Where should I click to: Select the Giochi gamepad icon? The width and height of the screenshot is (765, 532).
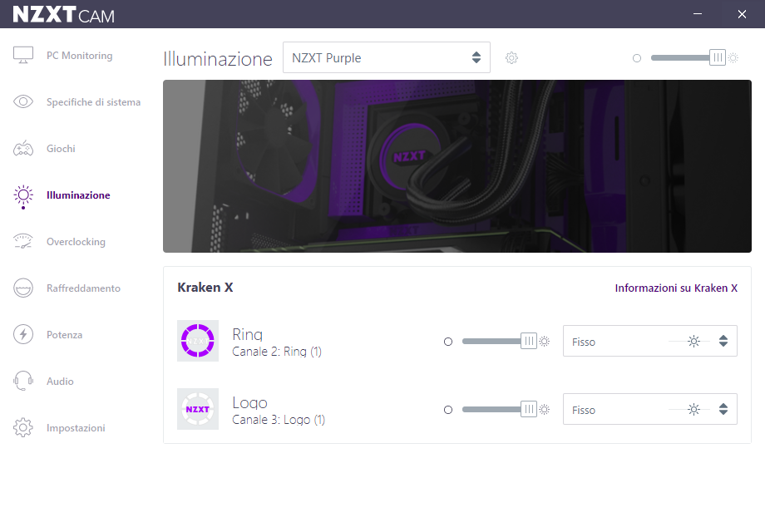(x=23, y=149)
